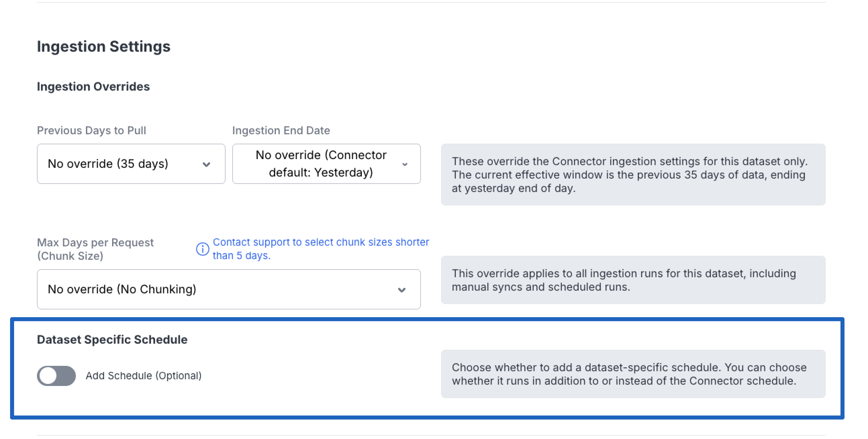Click the info icon beside the support message
Image resolution: width=868 pixels, height=439 pixels.
pos(202,249)
